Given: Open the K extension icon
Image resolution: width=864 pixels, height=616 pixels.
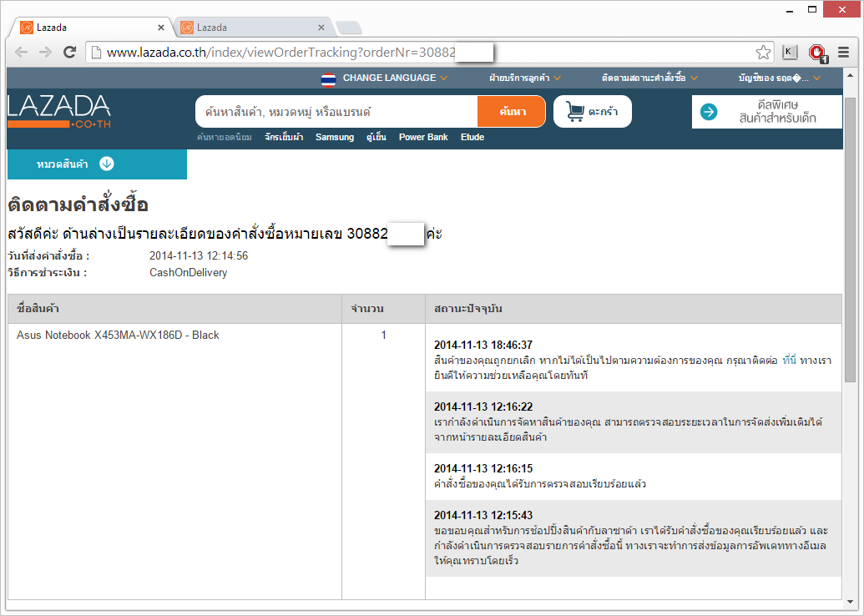Looking at the screenshot, I should pos(790,53).
